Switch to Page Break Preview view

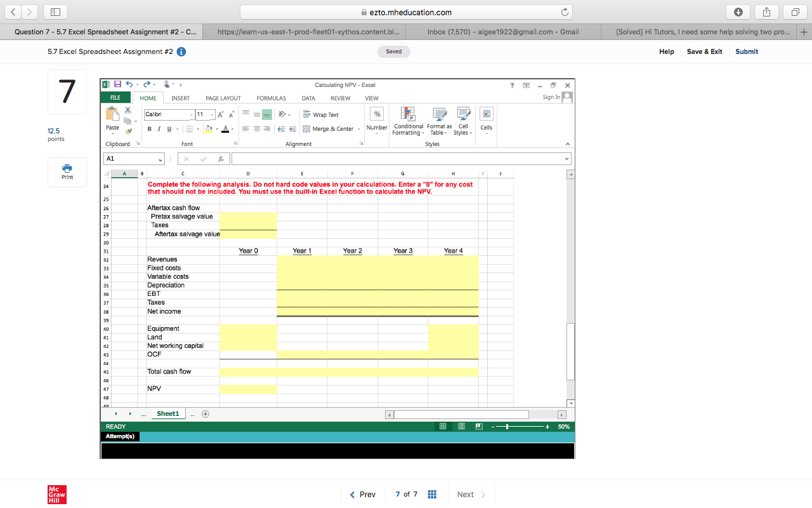[478, 426]
